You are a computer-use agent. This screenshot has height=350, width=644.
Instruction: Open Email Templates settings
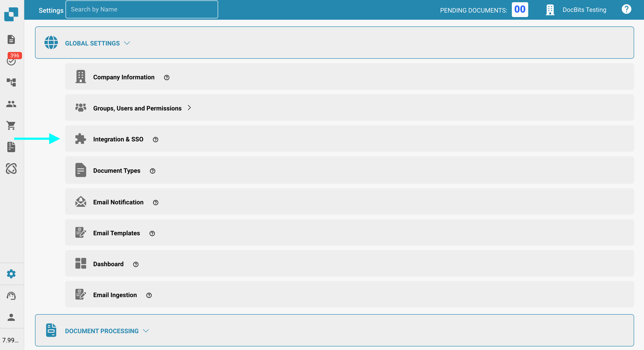coord(116,233)
